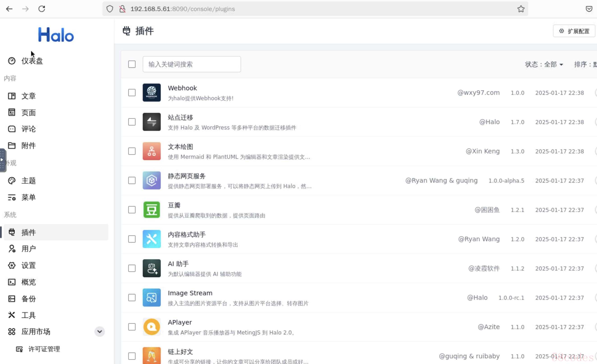The image size is (597, 364).
Task: Check the 静态网页服务 plugin checkbox
Action: (x=132, y=180)
